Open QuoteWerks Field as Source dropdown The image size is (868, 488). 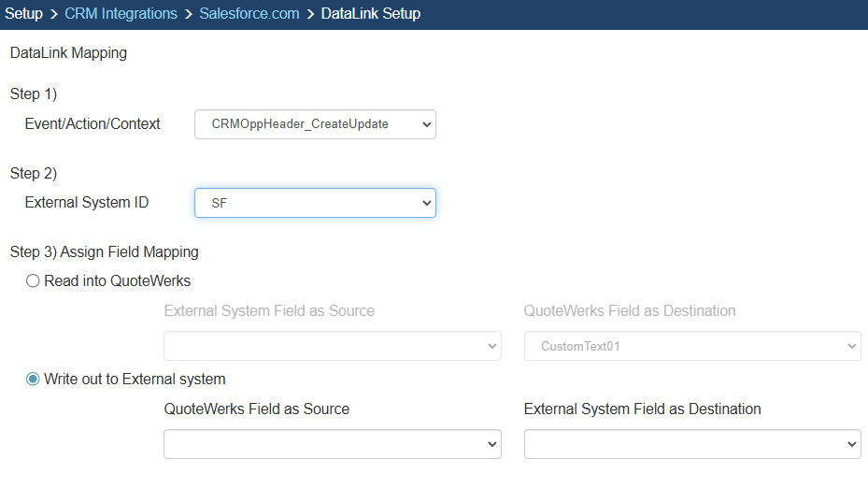coord(332,444)
